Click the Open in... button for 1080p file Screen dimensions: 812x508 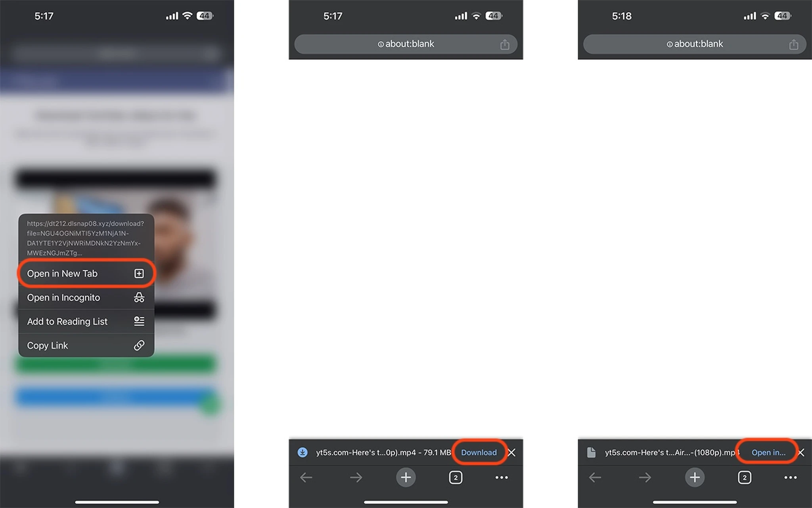(766, 452)
